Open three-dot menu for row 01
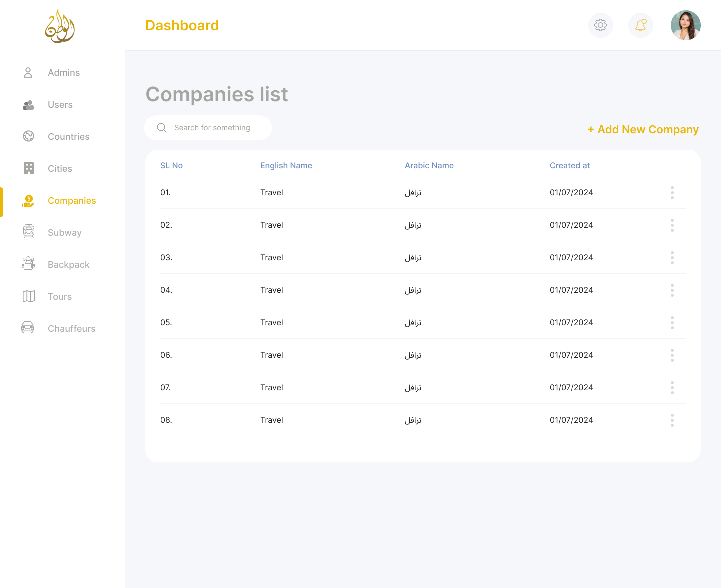The width and height of the screenshot is (721, 588). pyautogui.click(x=672, y=193)
